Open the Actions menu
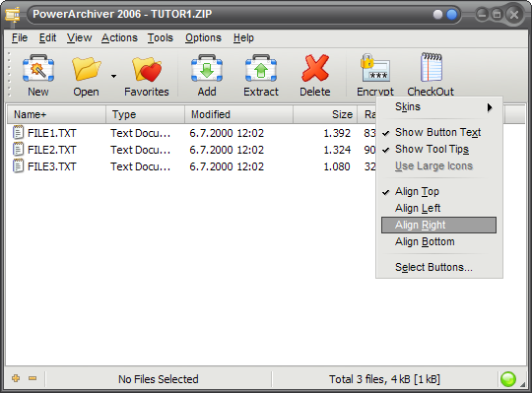The height and width of the screenshot is (393, 532). point(119,37)
